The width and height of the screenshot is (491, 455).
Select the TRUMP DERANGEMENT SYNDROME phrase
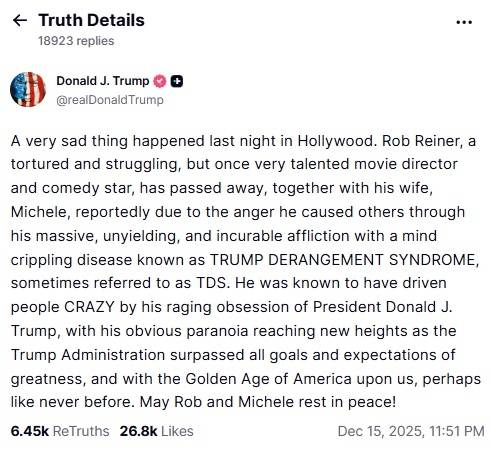[344, 260]
